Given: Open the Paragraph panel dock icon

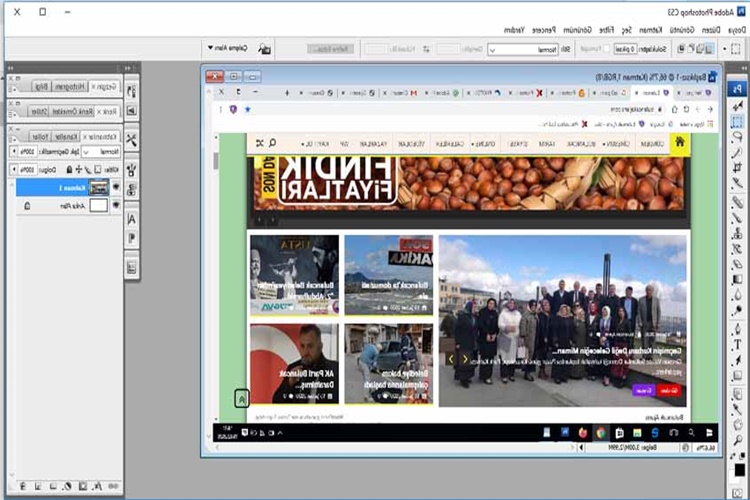Looking at the screenshot, I should (x=132, y=238).
